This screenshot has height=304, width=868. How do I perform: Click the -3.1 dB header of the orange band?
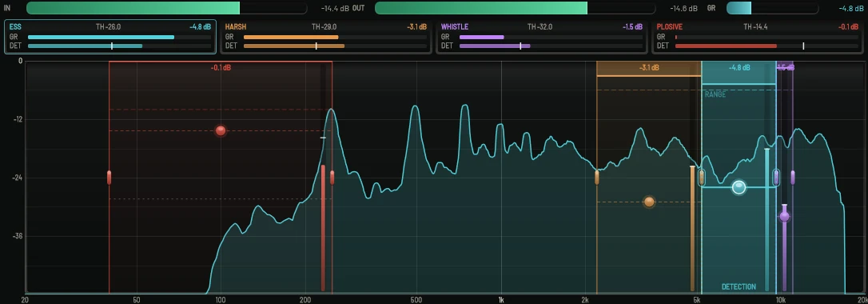coord(649,67)
